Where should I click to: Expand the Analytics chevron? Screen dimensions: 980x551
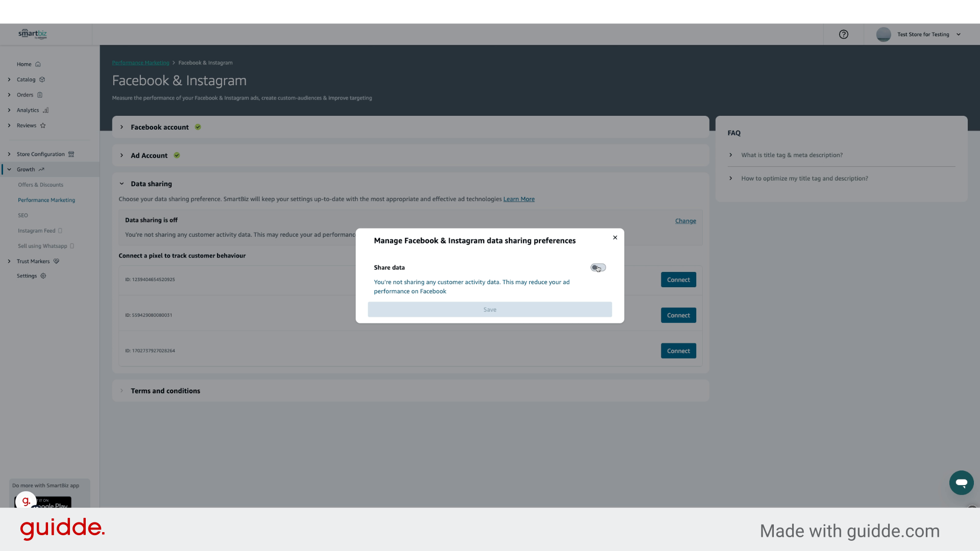point(9,110)
